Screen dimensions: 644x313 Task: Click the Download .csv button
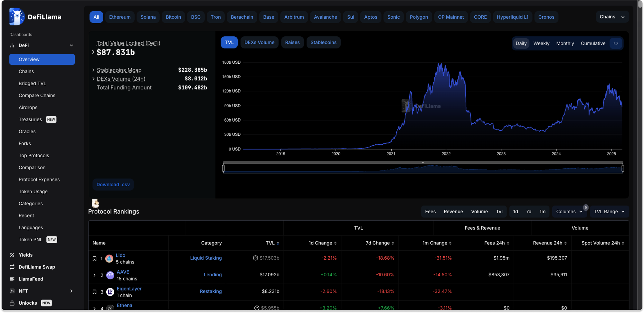[113, 185]
